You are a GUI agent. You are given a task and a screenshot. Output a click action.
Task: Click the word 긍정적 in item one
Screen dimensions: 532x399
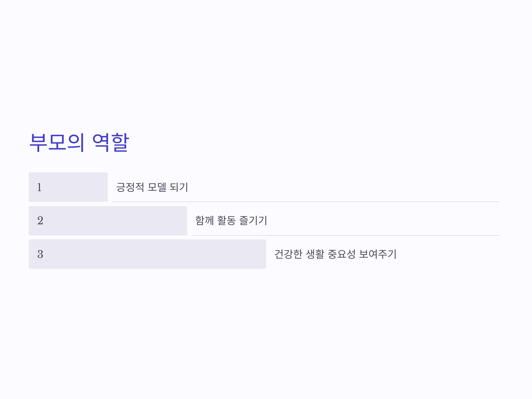pos(130,187)
